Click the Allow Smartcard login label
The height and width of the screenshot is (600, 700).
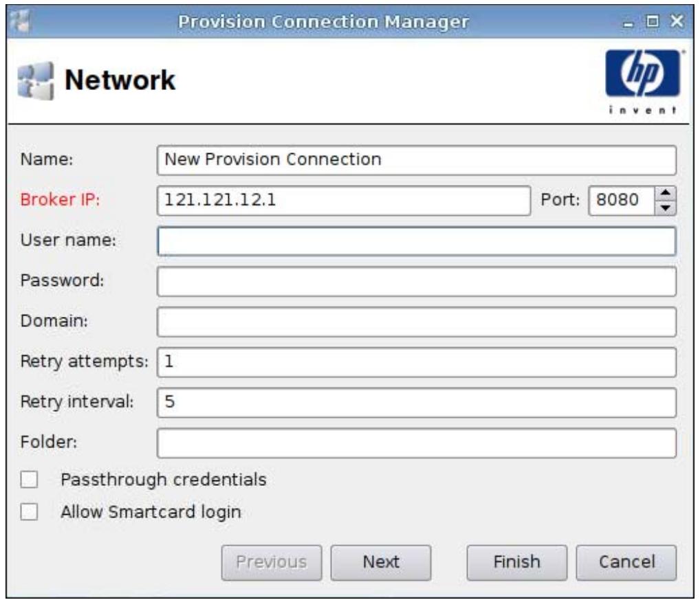[x=151, y=512]
